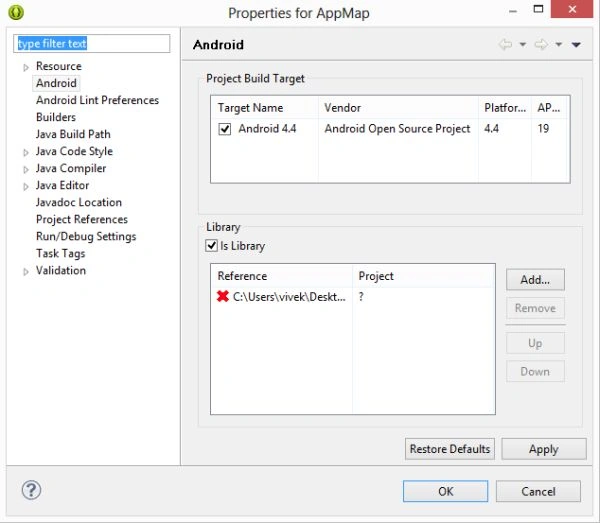600x523 pixels.
Task: Click the platform 4.4 cell
Action: tap(491, 129)
